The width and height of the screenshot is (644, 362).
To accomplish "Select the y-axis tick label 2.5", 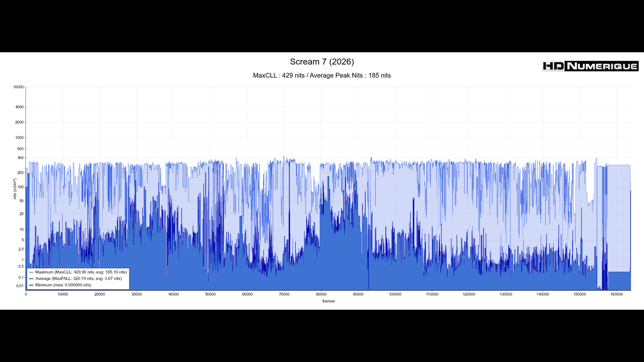I will (x=21, y=249).
